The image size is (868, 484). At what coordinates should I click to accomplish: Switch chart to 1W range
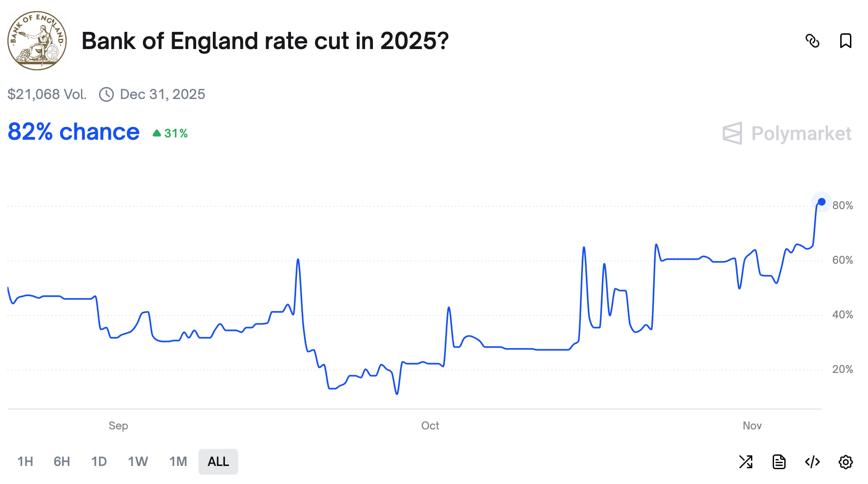click(x=138, y=461)
